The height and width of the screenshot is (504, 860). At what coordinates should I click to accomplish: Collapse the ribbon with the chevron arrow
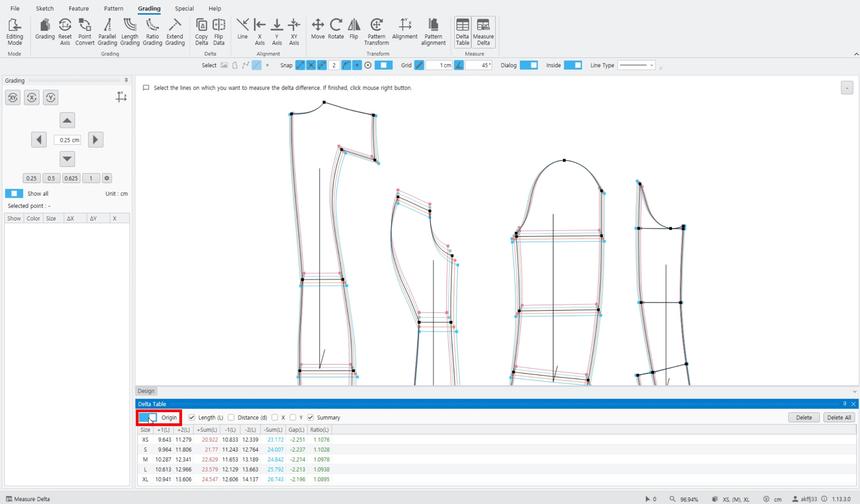[856, 54]
